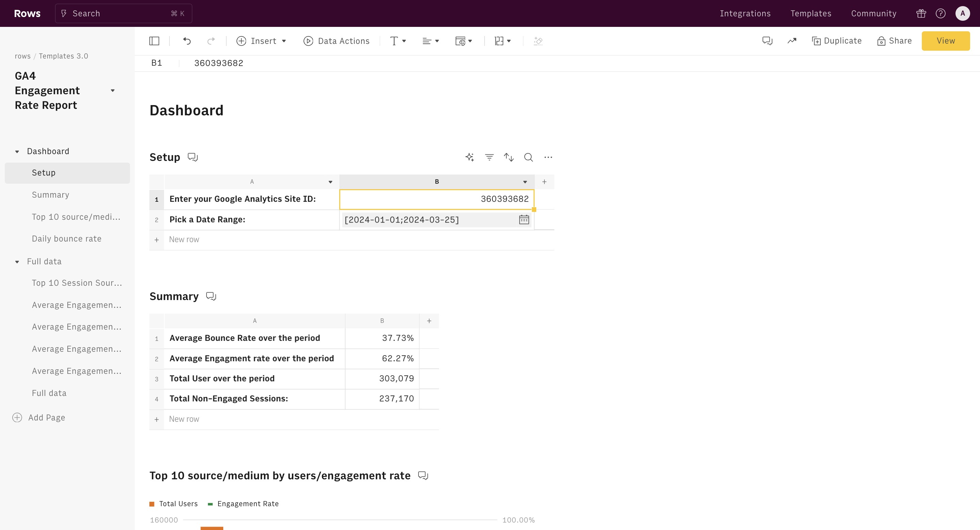Expand the text format T dropdown
Screen dimensions: 980x530
398,41
